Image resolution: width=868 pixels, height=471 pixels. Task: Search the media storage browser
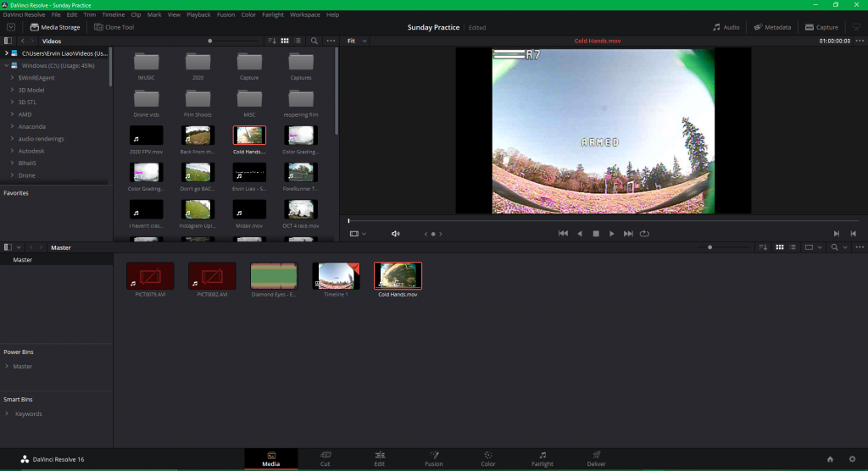pos(314,41)
